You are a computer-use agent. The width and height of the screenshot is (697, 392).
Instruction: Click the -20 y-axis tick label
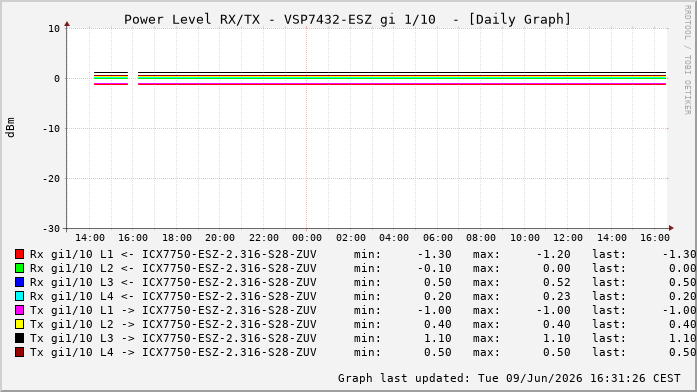tap(51, 179)
